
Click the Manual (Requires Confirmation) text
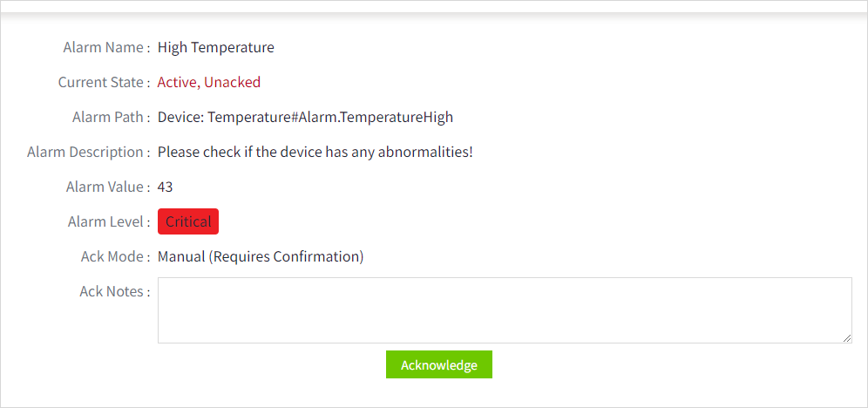tap(261, 256)
